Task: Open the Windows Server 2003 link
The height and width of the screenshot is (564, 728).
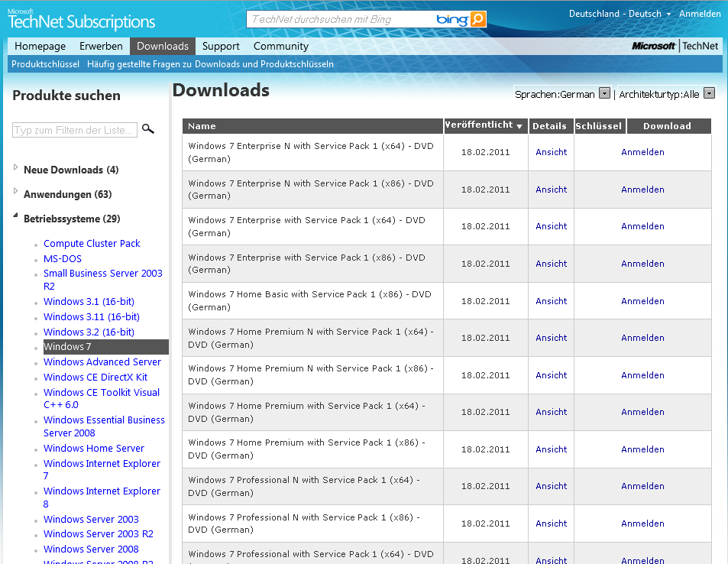Action: tap(91, 520)
